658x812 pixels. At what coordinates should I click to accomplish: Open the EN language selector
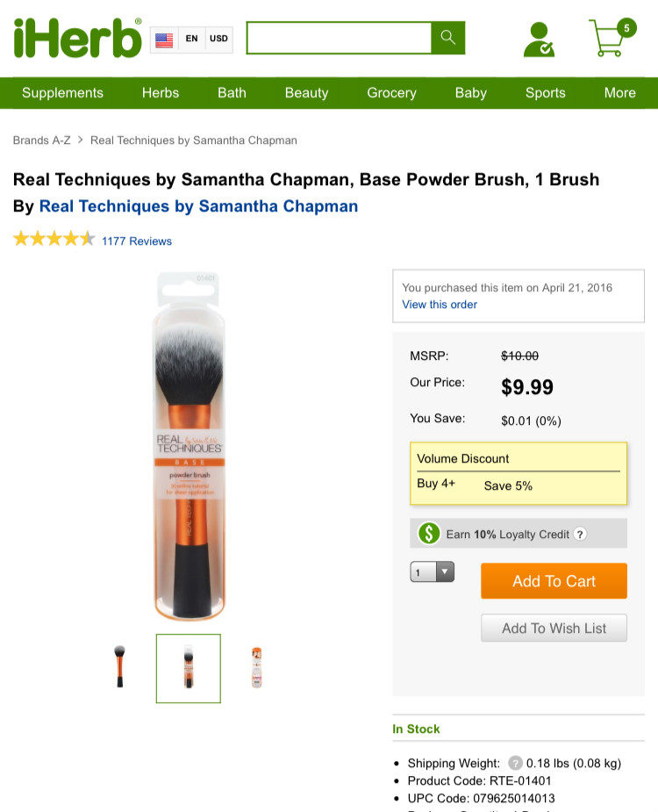click(x=191, y=40)
